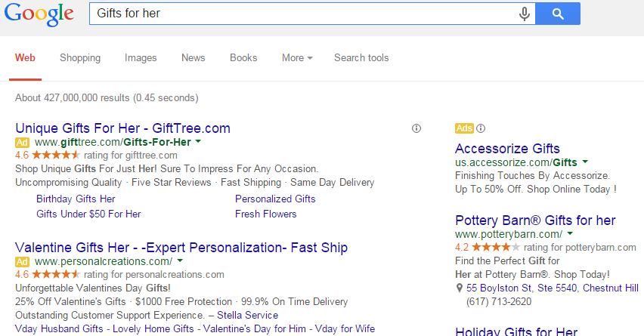Open dropdown arrow beside potterybarn.com URL
644x336 pixels.
pos(570,234)
